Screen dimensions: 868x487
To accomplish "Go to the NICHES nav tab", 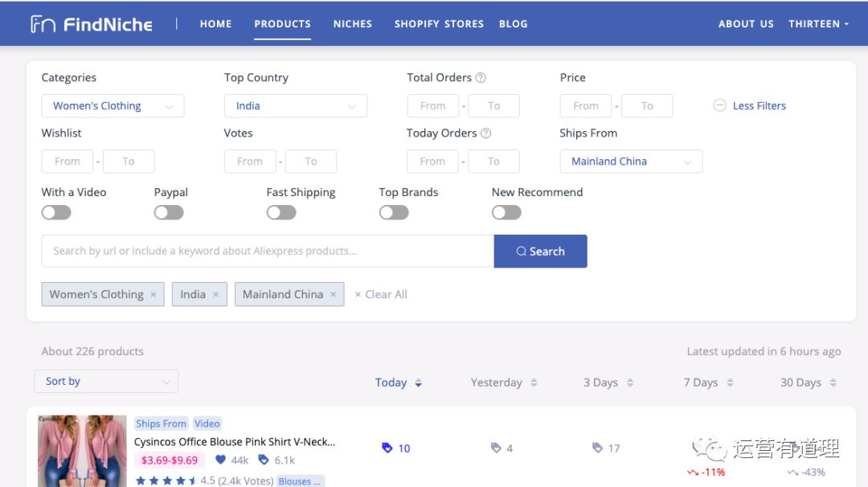I will click(x=353, y=24).
